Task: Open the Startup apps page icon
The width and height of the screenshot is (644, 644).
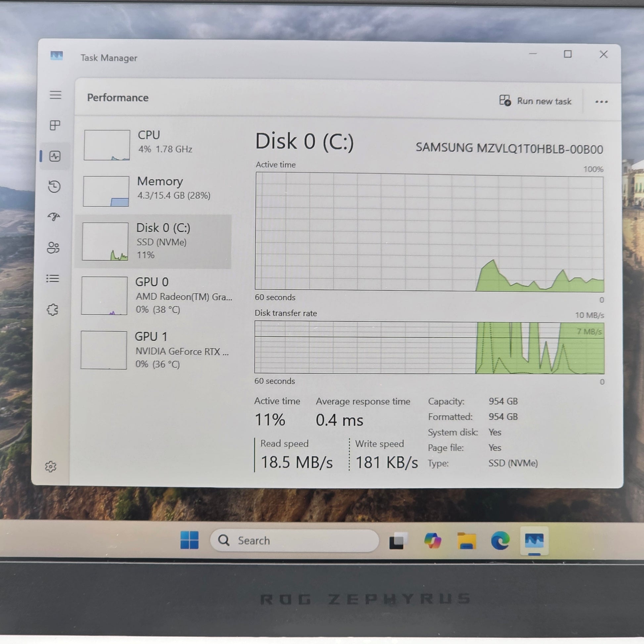Action: click(x=54, y=217)
